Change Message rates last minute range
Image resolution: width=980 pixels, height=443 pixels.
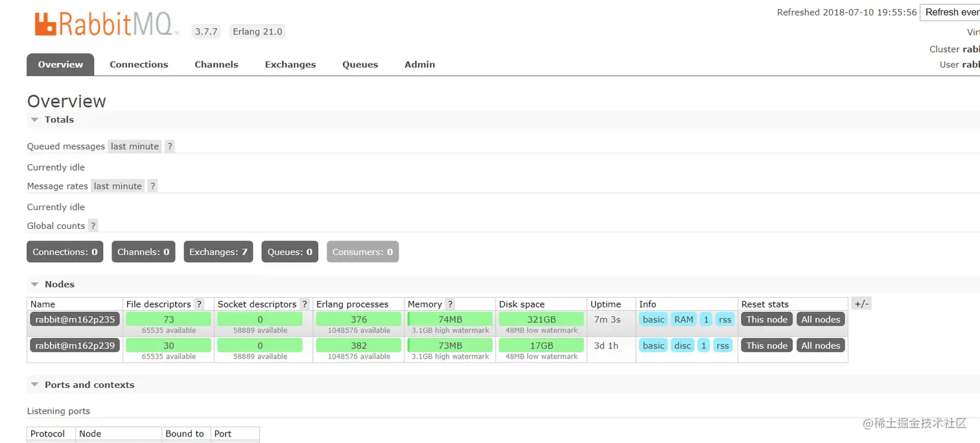(x=118, y=186)
